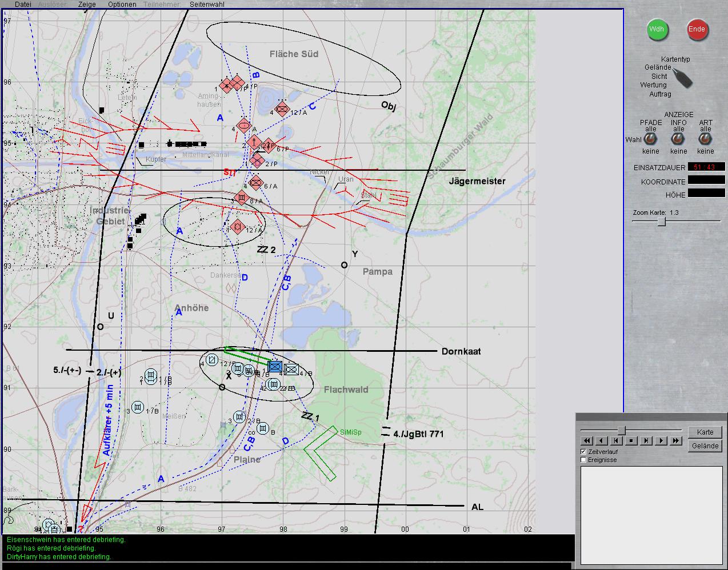Turn the Kartentyp rotary selector knob
This screenshot has height=570, width=728.
[x=682, y=78]
